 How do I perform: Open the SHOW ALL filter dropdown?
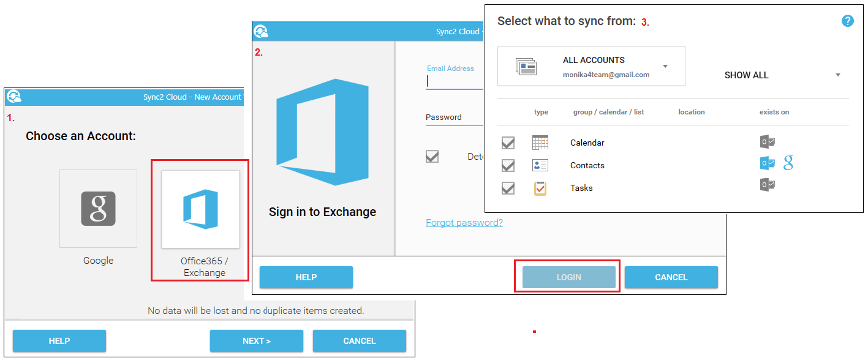tap(782, 75)
